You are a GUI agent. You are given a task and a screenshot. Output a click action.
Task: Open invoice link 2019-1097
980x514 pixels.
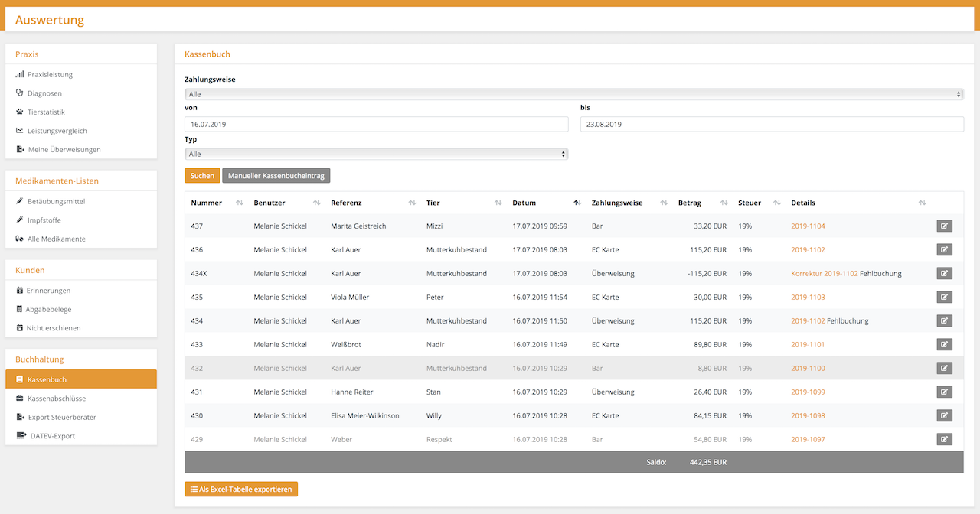pos(808,440)
